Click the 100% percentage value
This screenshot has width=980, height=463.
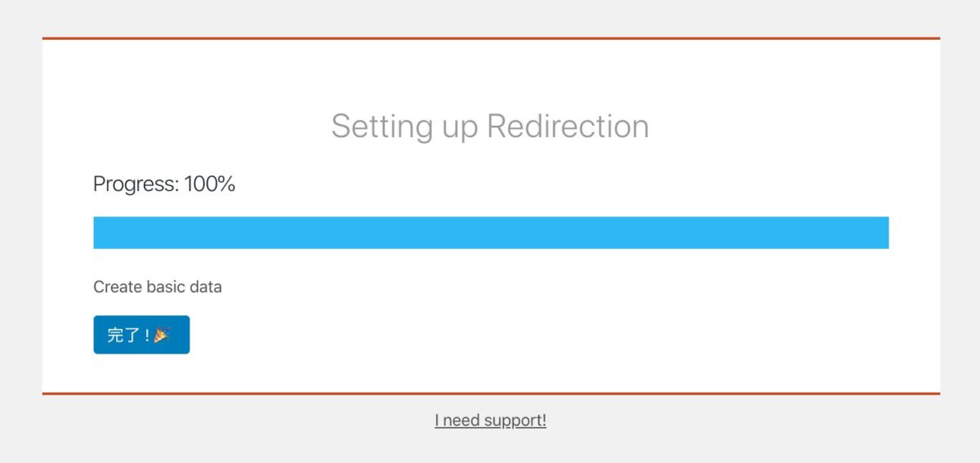coord(210,185)
